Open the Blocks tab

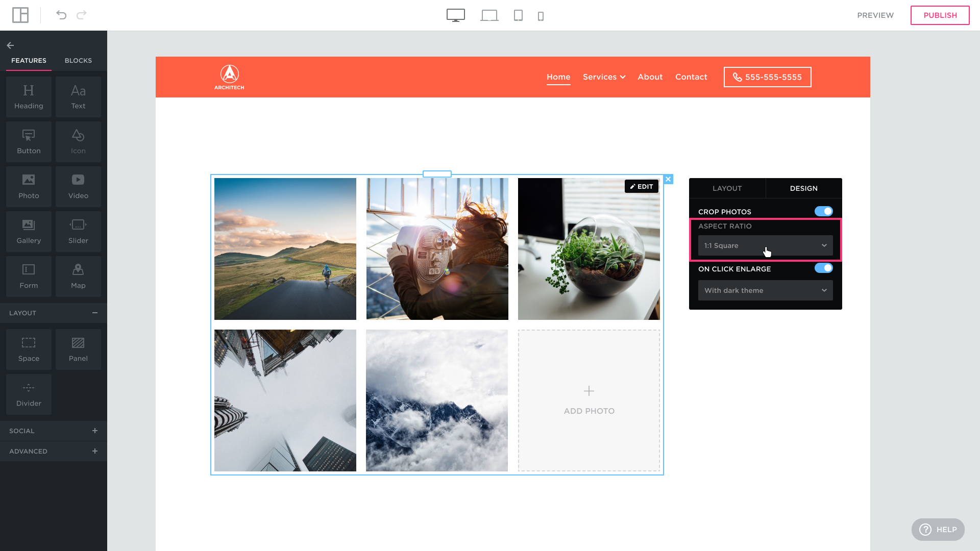coord(78,60)
